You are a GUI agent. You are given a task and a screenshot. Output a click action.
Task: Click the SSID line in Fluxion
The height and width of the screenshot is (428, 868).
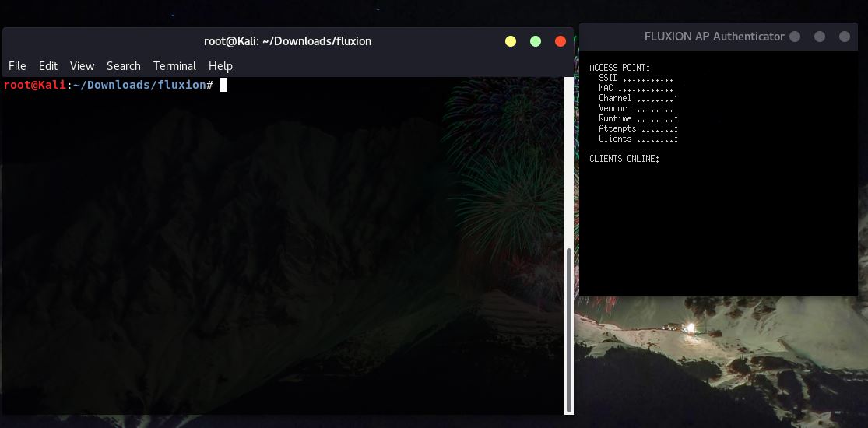pyautogui.click(x=636, y=78)
